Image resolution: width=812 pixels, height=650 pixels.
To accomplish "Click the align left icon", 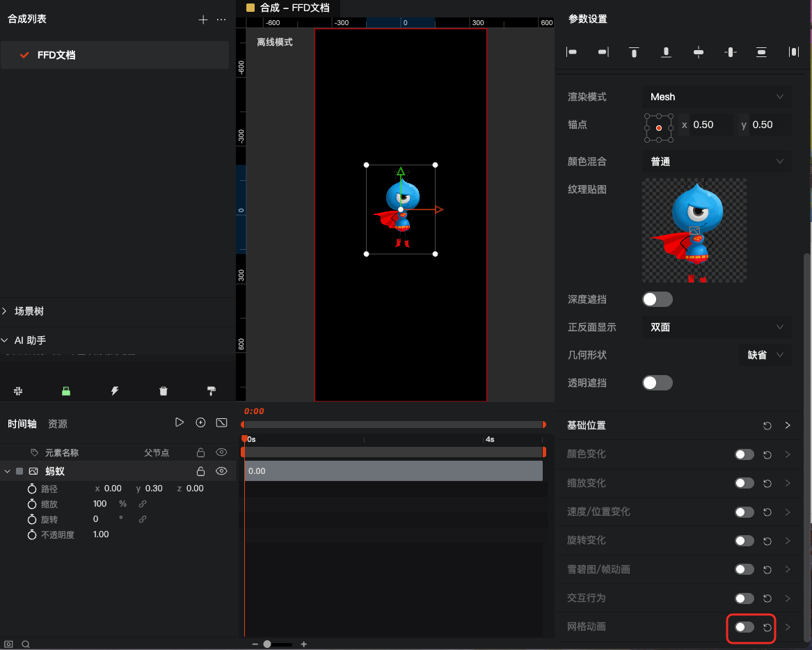I will [x=572, y=51].
